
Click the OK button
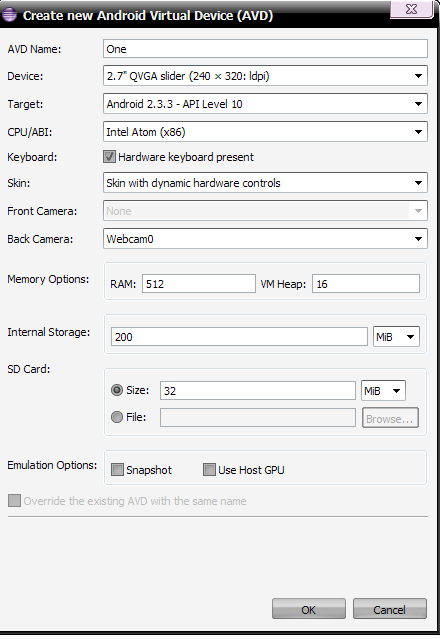tap(309, 609)
